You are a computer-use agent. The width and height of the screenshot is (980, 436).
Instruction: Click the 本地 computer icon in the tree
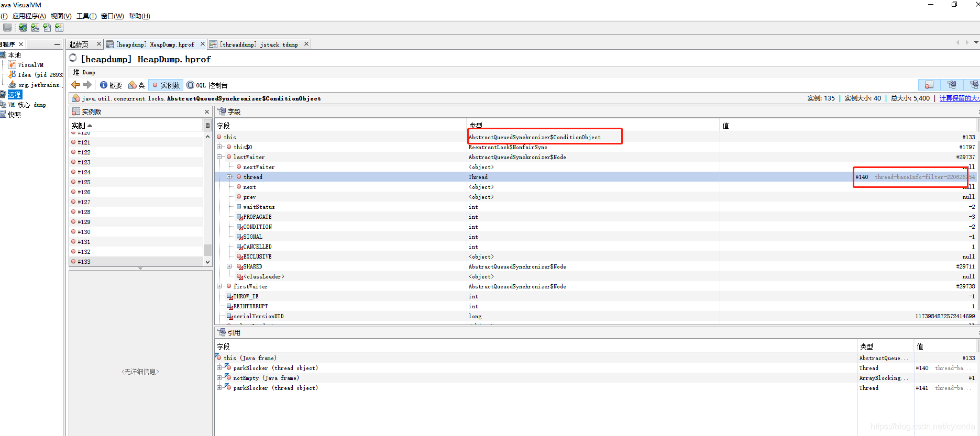tap(3, 55)
